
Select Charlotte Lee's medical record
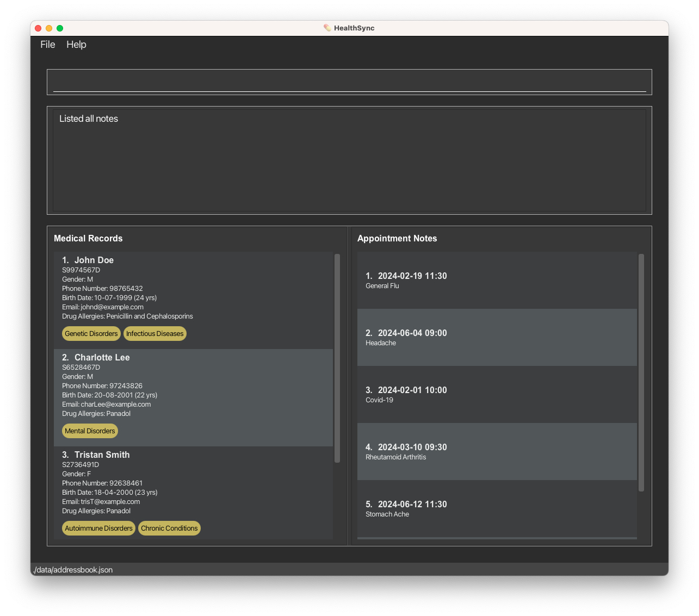(193, 397)
